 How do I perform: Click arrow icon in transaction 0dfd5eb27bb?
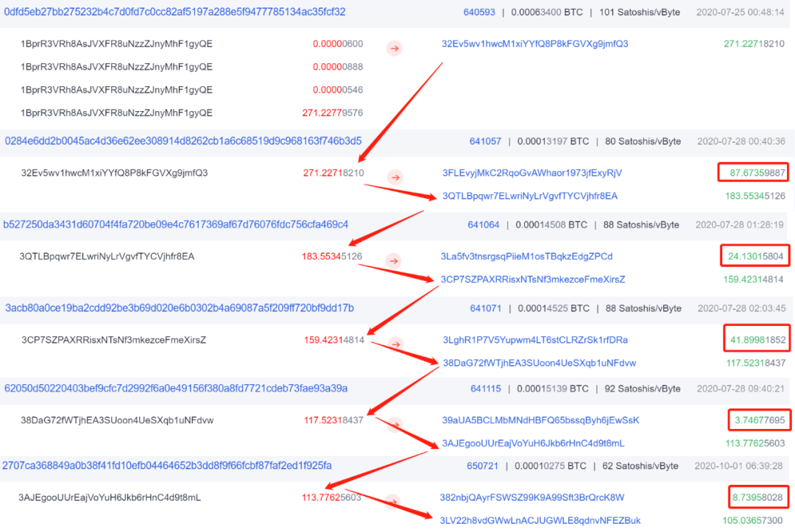coord(395,48)
